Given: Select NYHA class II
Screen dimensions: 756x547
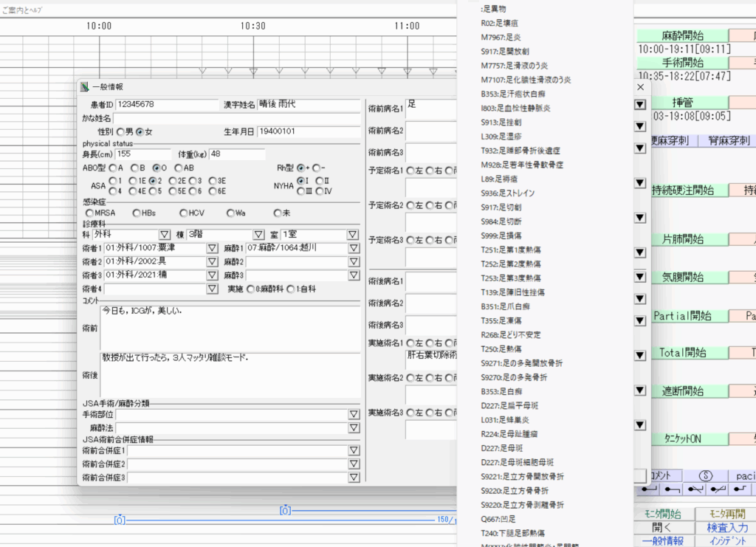Looking at the screenshot, I should click(319, 180).
